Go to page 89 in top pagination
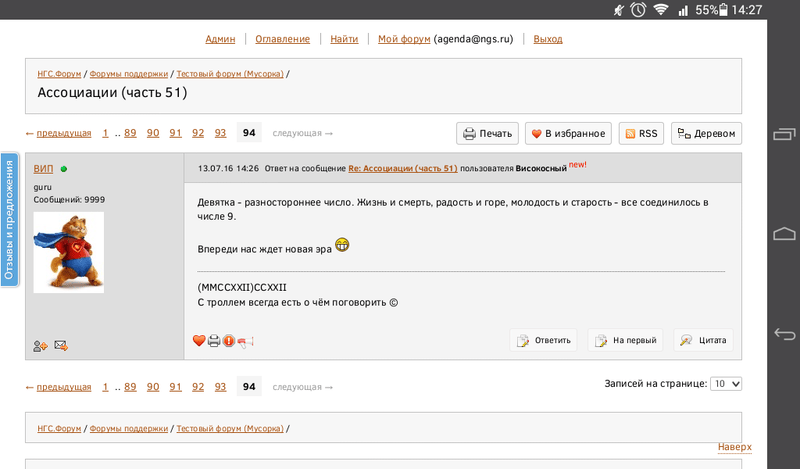800x469 pixels. (x=130, y=133)
